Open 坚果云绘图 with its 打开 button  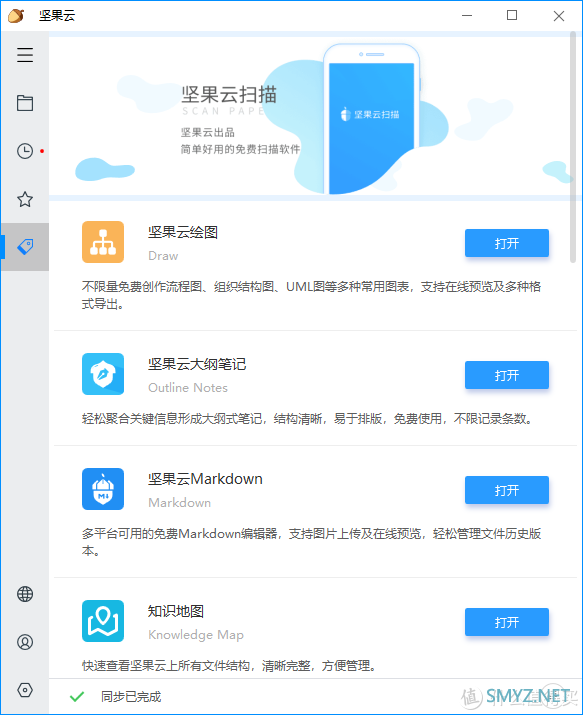506,243
